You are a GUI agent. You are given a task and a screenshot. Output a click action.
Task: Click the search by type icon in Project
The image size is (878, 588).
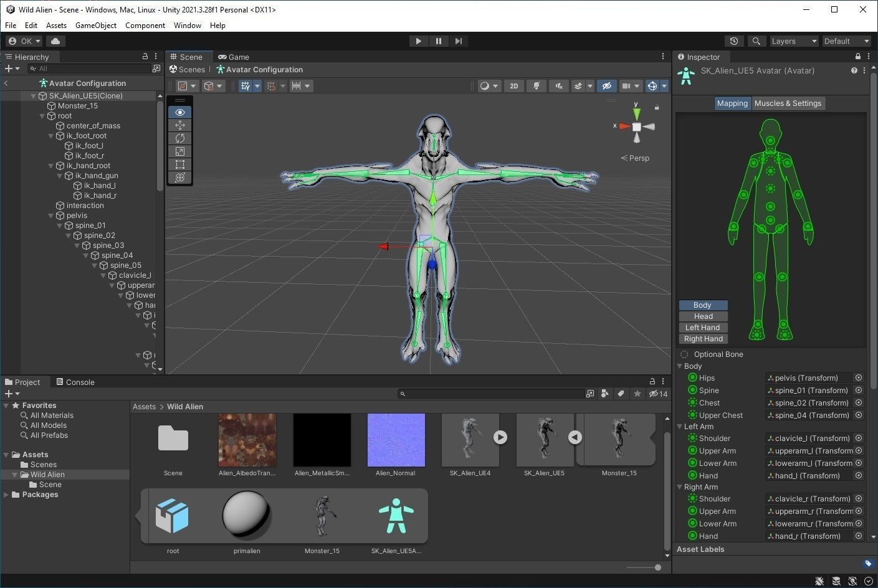pyautogui.click(x=604, y=394)
